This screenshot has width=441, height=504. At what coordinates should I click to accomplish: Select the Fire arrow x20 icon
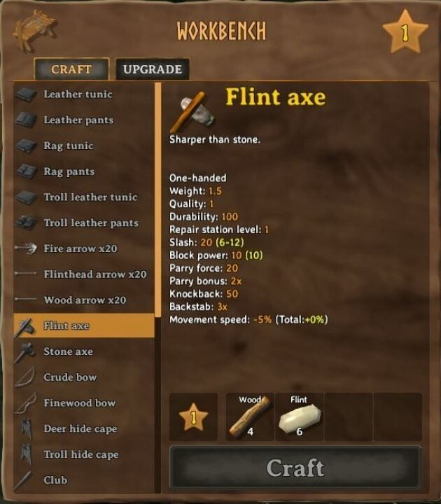[26, 248]
